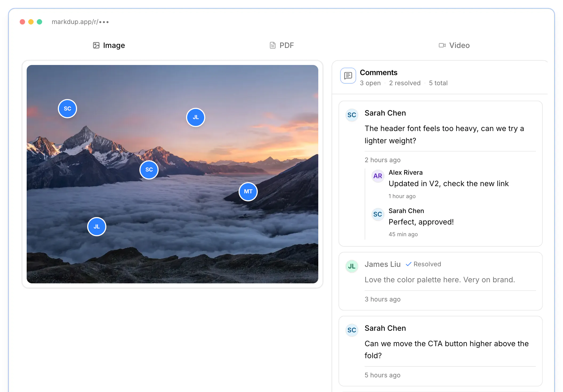
Task: Click James Liu's JL avatar in comments
Action: [x=352, y=266]
